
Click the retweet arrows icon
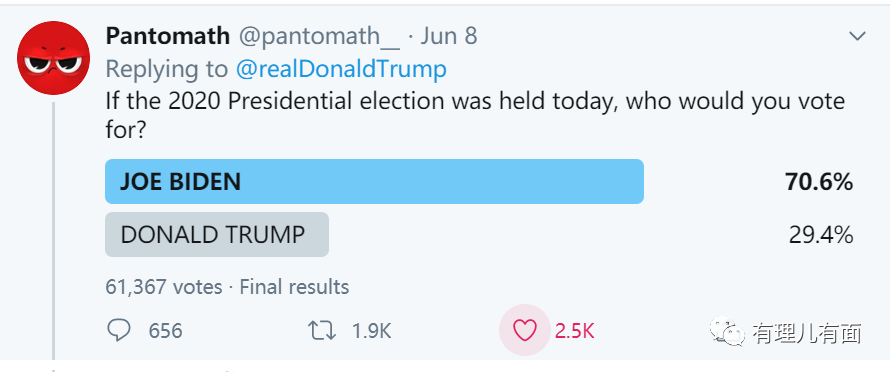coord(322,331)
